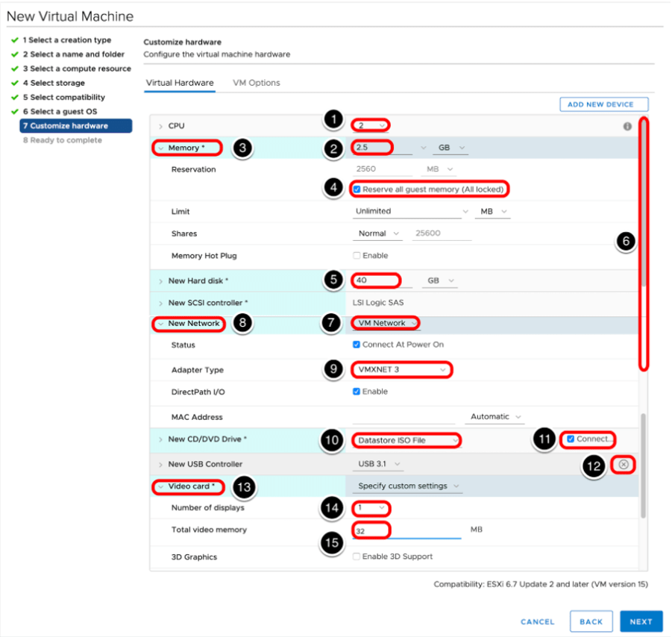
Task: Expand the New CD/DVD Drive section
Action: (160, 439)
